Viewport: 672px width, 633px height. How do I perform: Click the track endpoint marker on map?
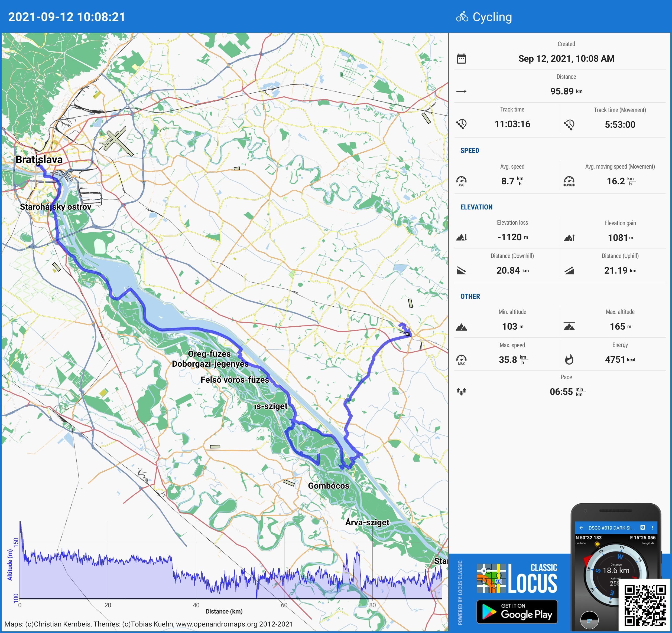407,334
